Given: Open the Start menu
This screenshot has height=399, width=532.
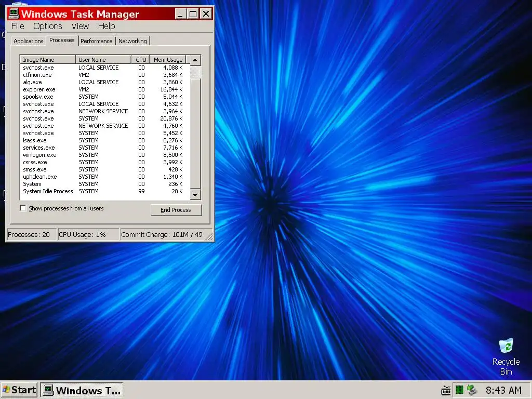Looking at the screenshot, I should 19,390.
